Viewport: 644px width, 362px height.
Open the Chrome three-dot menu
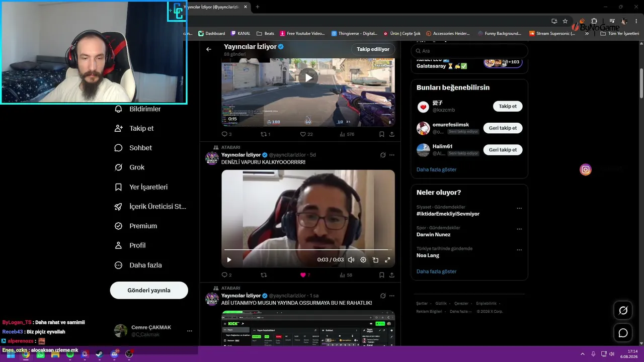point(635,21)
